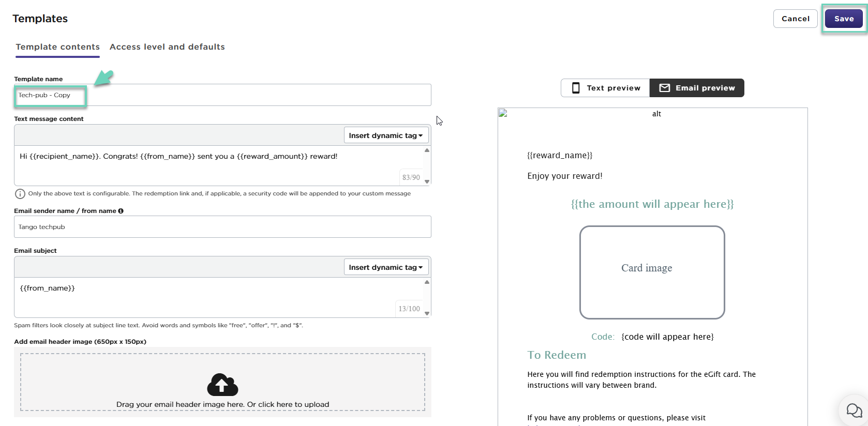Switch to Text preview mode

[x=605, y=88]
